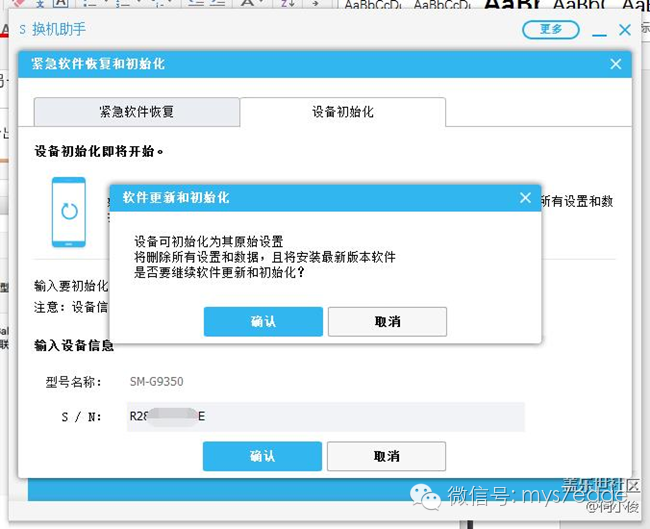Viewport: 650px width, 529px height.
Task: Click 取消 below the S / N field
Action: 386,456
